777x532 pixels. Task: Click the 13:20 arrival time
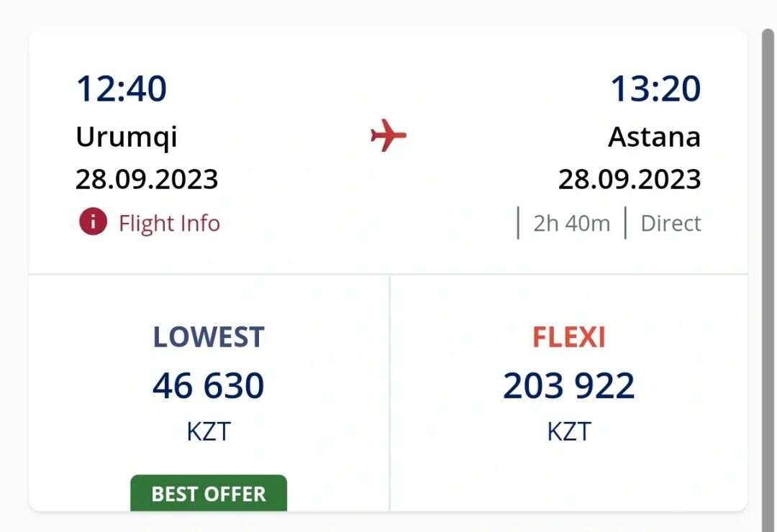click(655, 89)
